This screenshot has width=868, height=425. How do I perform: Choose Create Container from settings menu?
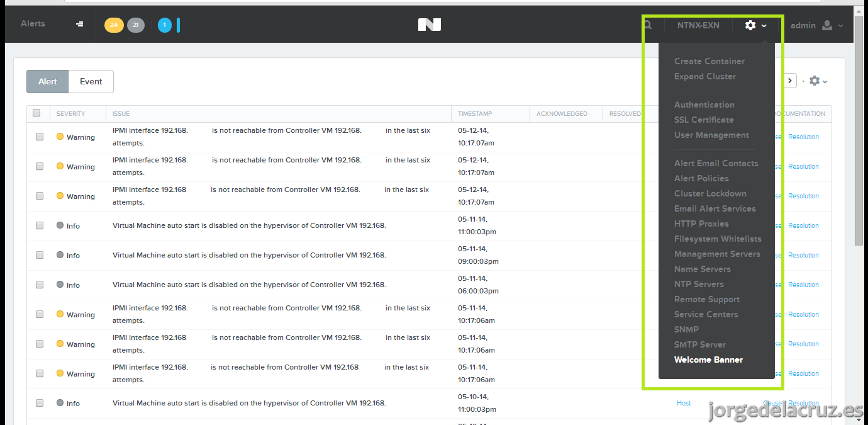pyautogui.click(x=709, y=61)
